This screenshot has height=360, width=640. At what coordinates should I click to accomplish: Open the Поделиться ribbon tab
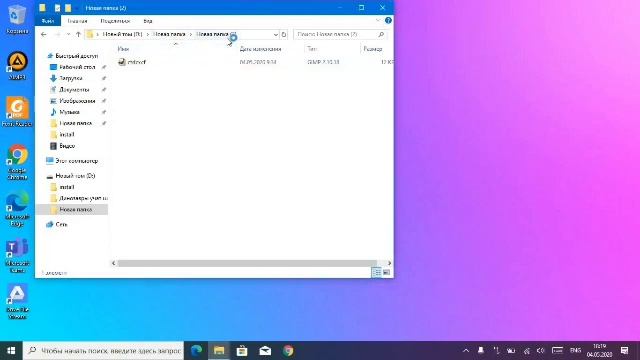115,20
